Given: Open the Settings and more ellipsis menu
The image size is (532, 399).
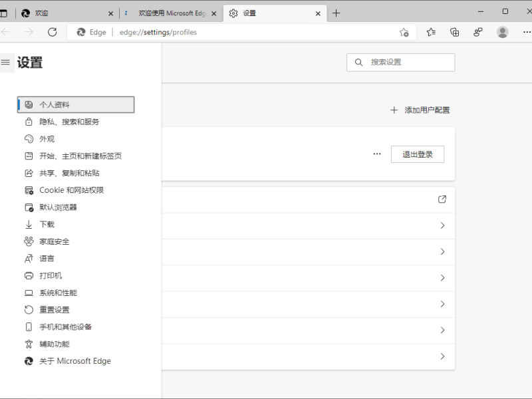Looking at the screenshot, I should (x=527, y=32).
